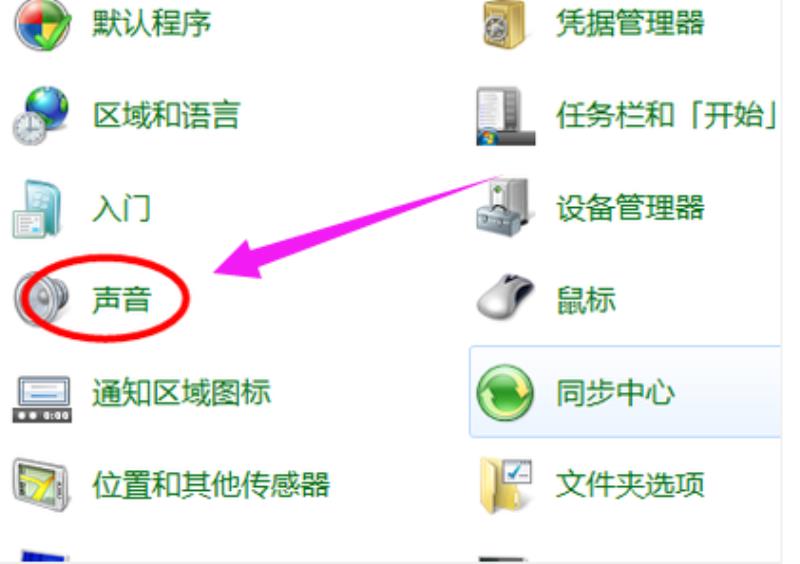Click the globe and clock icon for 区域和语言

point(41,115)
